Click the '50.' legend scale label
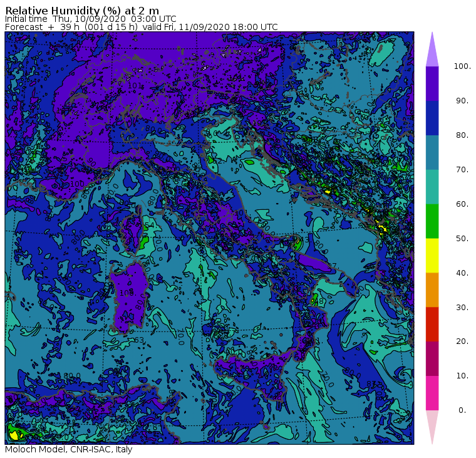Viewport: 476px width, 458px height. point(462,239)
